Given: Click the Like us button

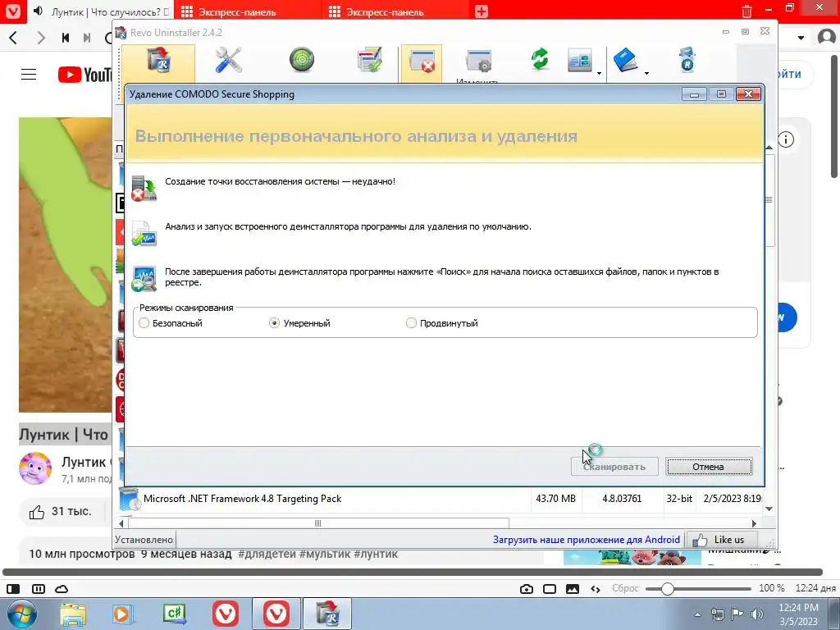Looking at the screenshot, I should pyautogui.click(x=722, y=540).
